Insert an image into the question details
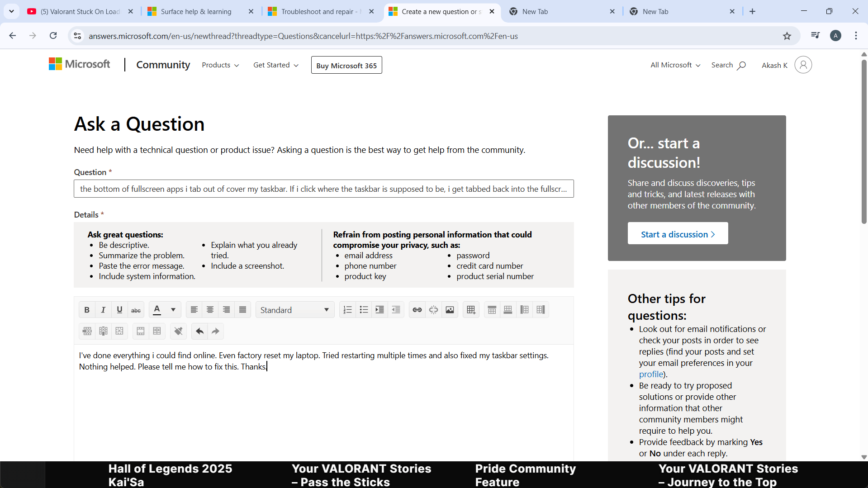The width and height of the screenshot is (868, 488). (x=450, y=309)
